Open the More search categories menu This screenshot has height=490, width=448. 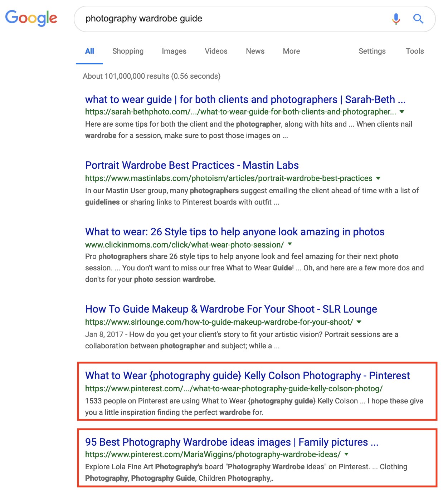pyautogui.click(x=291, y=51)
